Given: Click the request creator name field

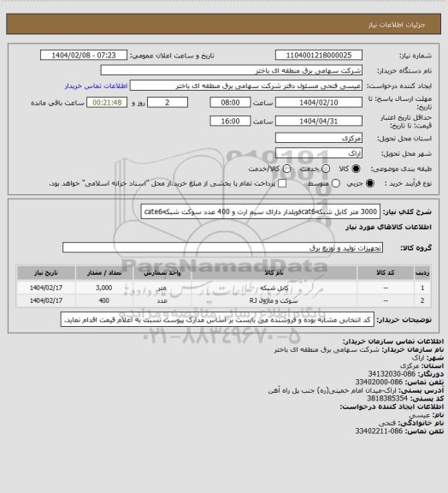Looking at the screenshot, I should coord(246,86).
